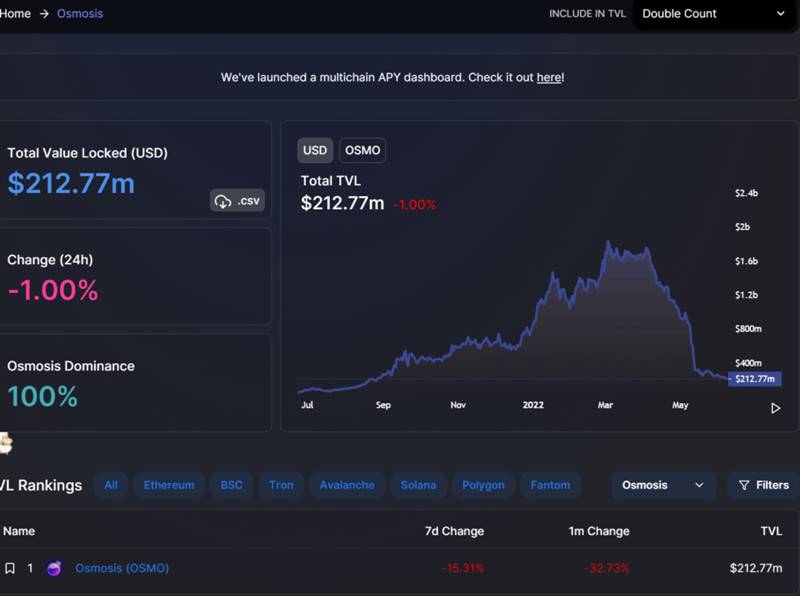Screen dimensions: 800x596
Task: Sort table by TVL column
Action: (x=771, y=531)
